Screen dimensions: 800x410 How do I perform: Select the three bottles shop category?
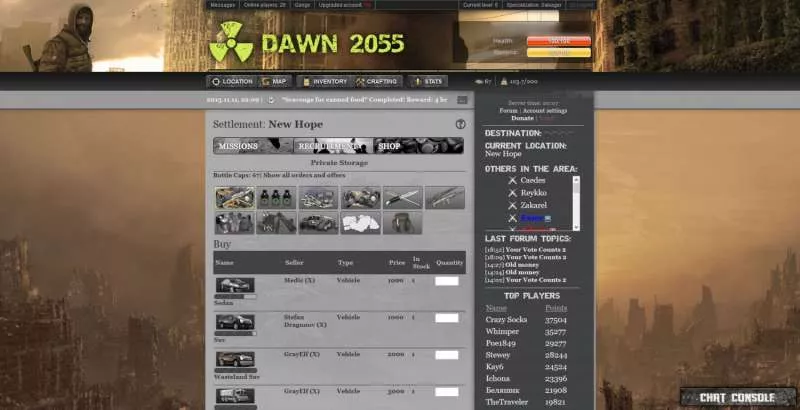277,198
